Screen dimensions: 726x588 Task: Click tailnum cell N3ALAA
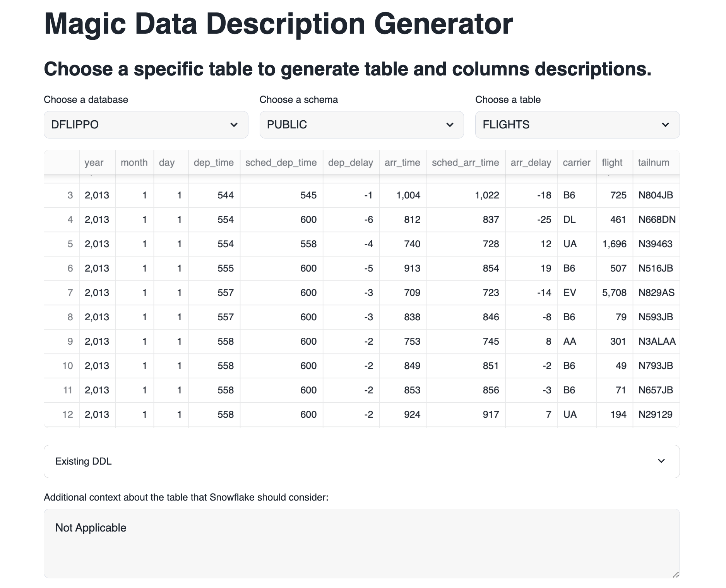657,341
